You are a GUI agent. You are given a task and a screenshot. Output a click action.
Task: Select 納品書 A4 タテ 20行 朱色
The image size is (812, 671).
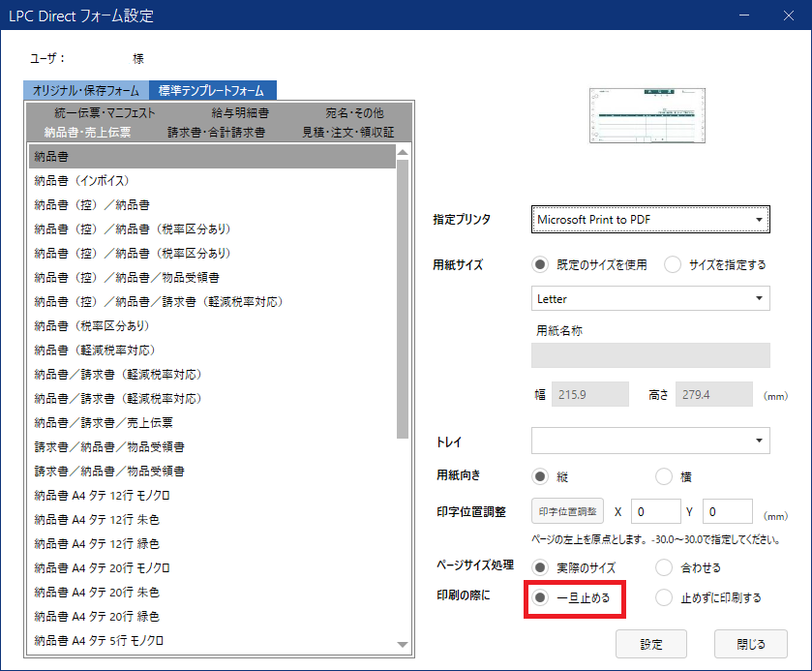pyautogui.click(x=212, y=593)
